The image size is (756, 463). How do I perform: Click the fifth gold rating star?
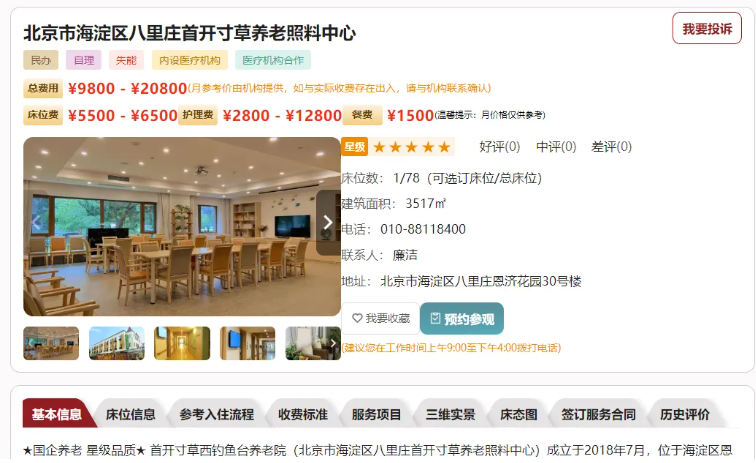(x=445, y=147)
